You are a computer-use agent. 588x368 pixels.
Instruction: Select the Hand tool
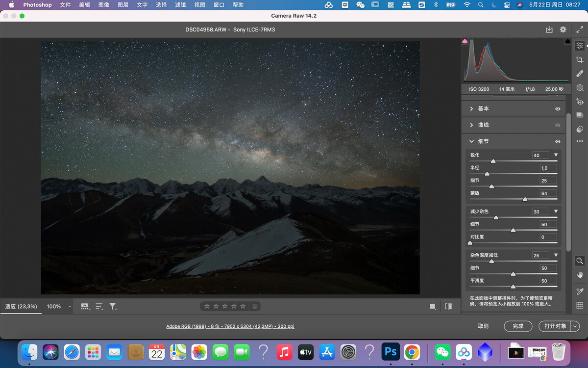[x=580, y=275]
